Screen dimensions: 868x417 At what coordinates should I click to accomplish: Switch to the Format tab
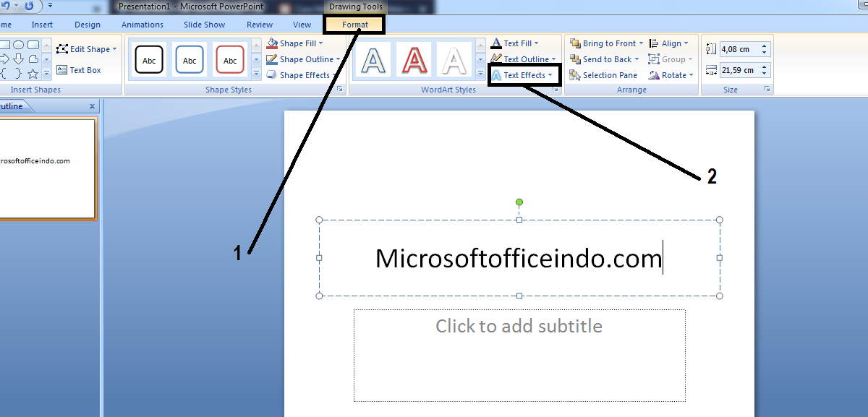click(x=354, y=24)
